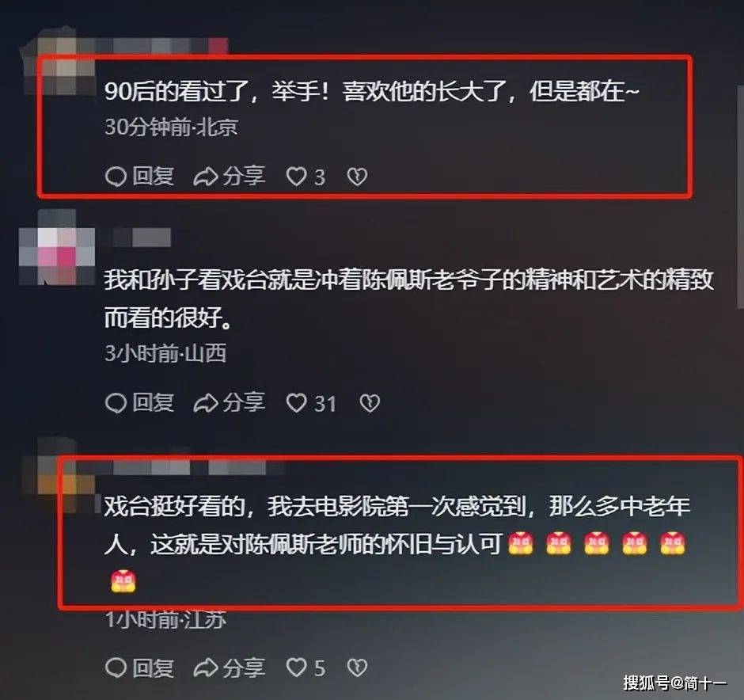
Task: Open the pink avatar of the 山西 commenter
Action: pyautogui.click(x=57, y=247)
